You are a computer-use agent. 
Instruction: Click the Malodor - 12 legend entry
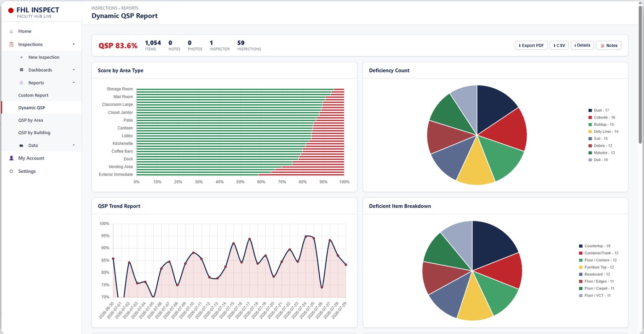[x=602, y=153]
